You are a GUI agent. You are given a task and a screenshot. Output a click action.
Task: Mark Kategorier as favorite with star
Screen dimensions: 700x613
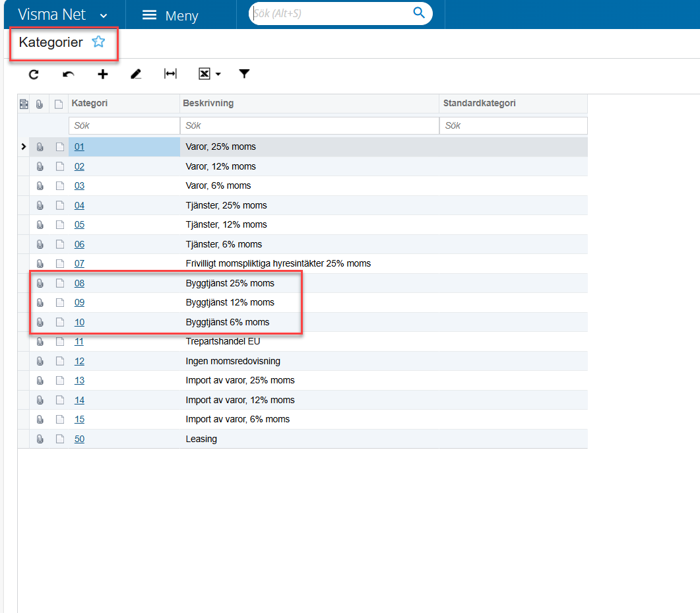coord(98,42)
